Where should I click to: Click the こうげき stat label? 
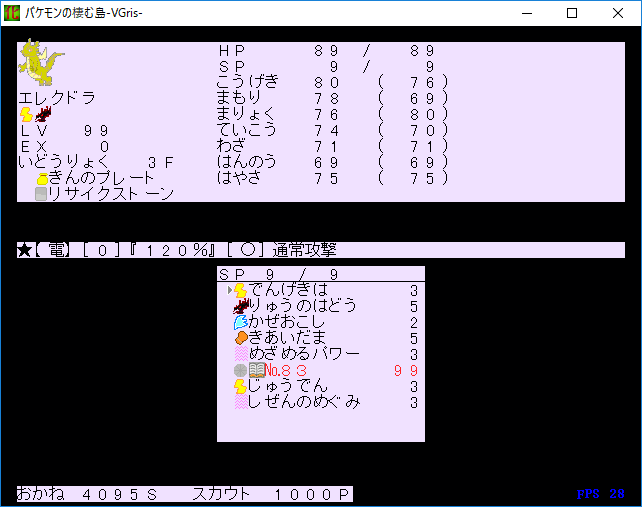(247, 82)
